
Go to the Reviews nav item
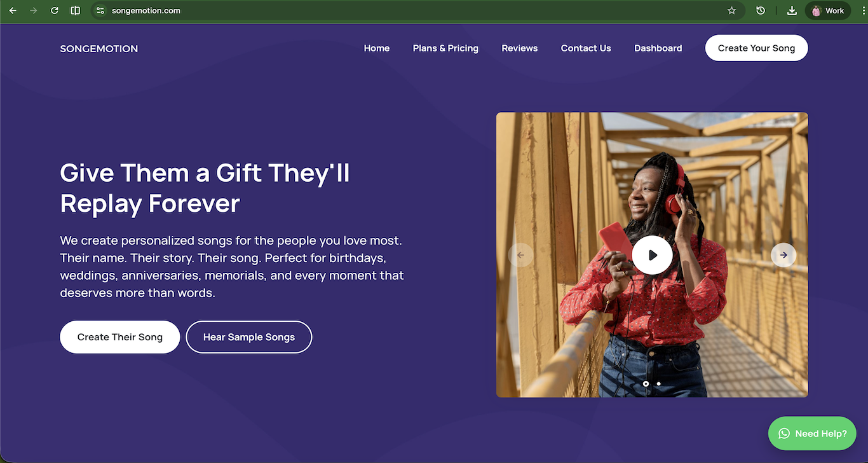click(x=519, y=48)
